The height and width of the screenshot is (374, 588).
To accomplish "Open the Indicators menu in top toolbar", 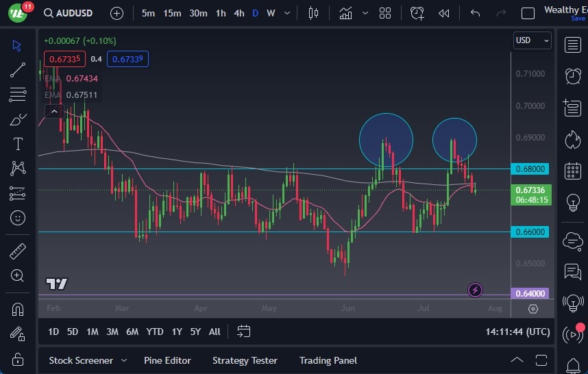I will point(345,13).
